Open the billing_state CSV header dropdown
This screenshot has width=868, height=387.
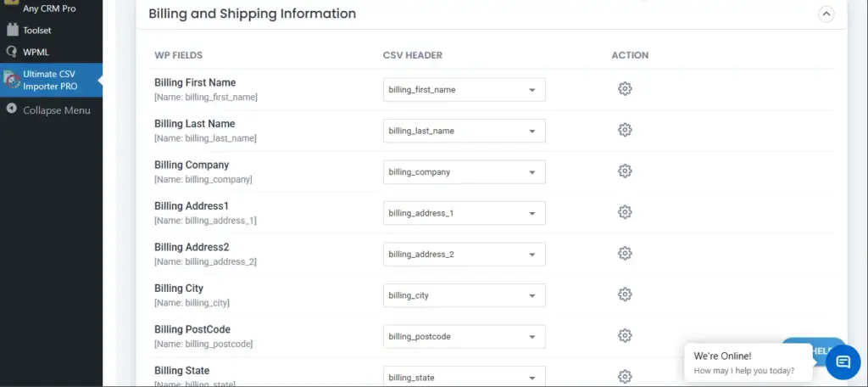[x=464, y=377]
